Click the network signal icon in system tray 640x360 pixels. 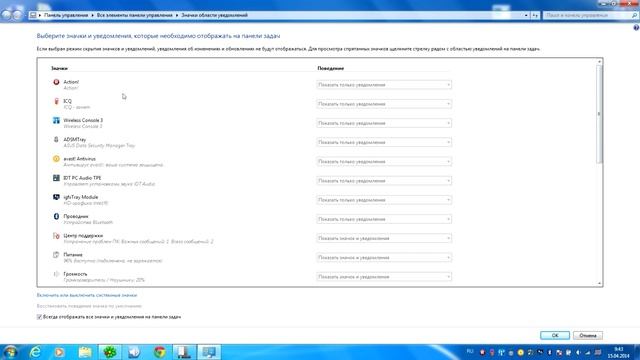click(x=588, y=352)
